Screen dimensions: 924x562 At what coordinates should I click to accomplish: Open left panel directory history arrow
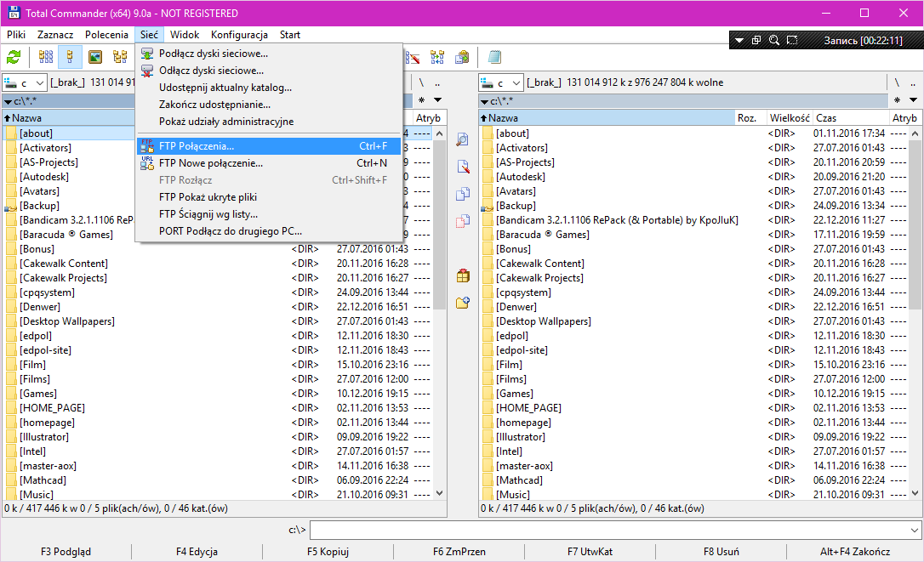(437, 100)
